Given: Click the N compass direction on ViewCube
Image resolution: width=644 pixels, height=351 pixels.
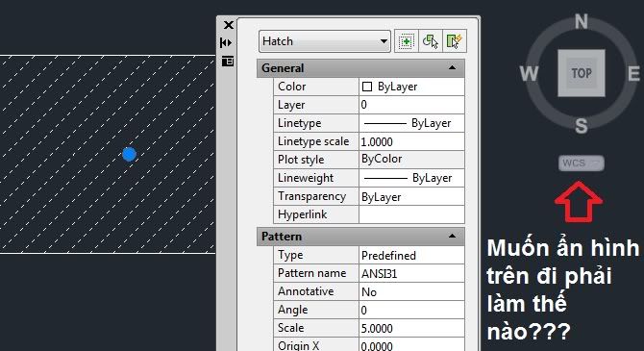Looking at the screenshot, I should click(582, 22).
